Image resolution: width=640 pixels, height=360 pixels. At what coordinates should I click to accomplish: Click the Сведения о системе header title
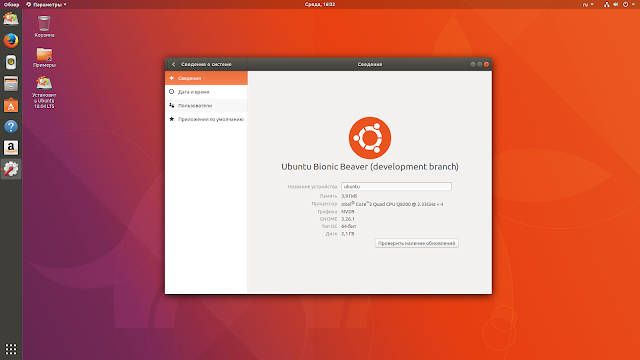coord(206,64)
